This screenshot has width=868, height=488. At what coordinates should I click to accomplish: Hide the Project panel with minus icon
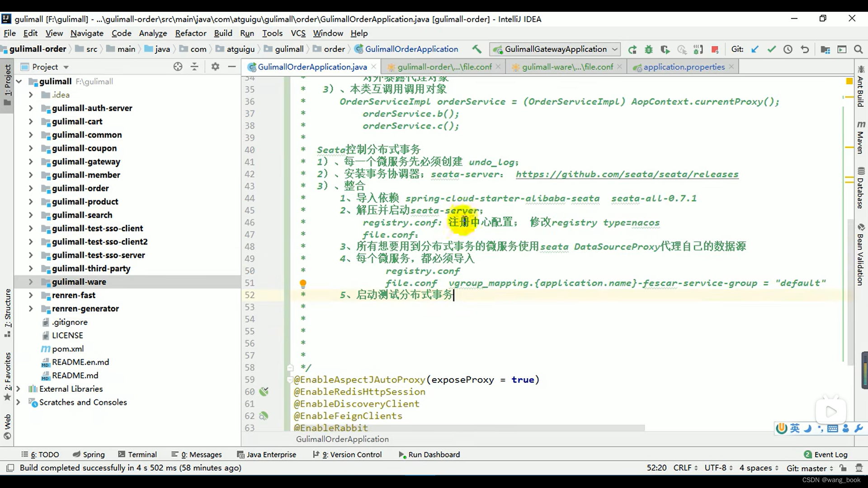click(232, 67)
